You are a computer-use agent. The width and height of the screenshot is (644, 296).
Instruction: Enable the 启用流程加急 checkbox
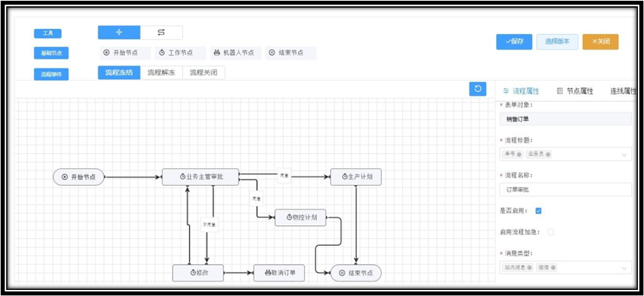(551, 232)
